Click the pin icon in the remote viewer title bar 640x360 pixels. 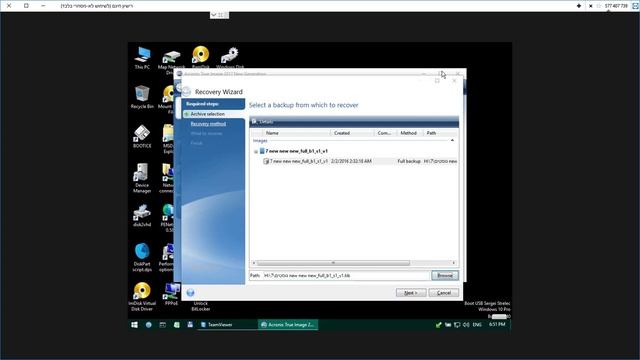point(579,6)
